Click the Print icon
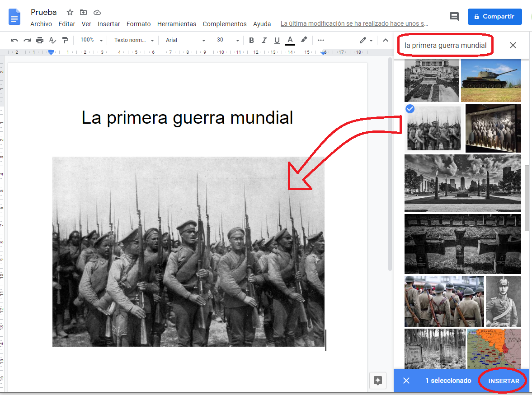532x395 pixels. [40, 40]
